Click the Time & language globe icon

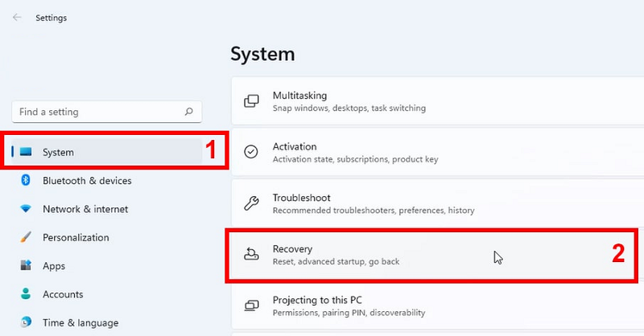[x=26, y=322]
